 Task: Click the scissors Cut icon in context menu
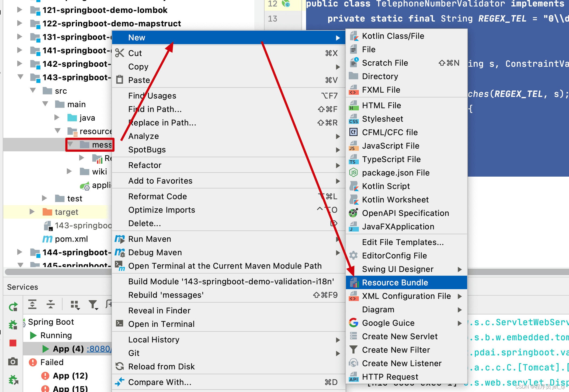click(x=120, y=53)
